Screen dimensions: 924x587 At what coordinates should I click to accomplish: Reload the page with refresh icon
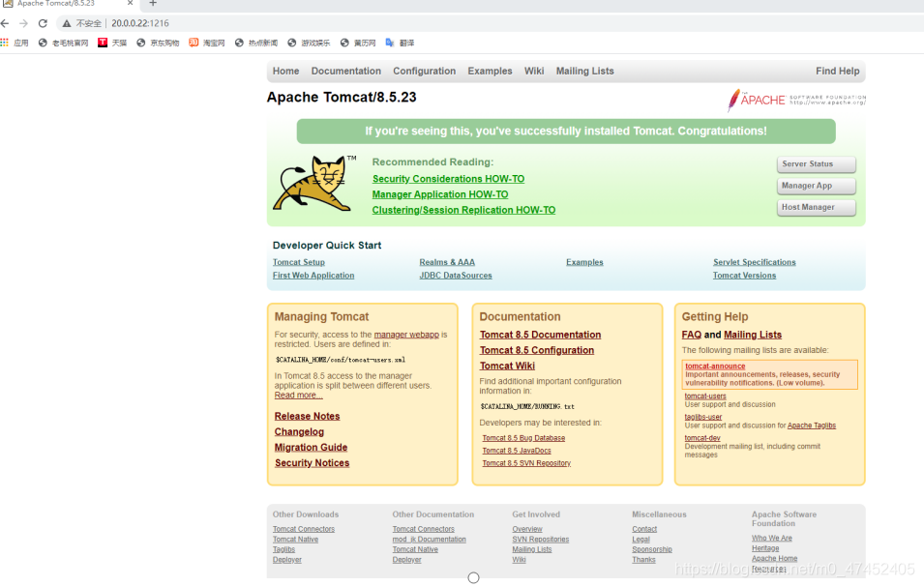click(x=43, y=23)
